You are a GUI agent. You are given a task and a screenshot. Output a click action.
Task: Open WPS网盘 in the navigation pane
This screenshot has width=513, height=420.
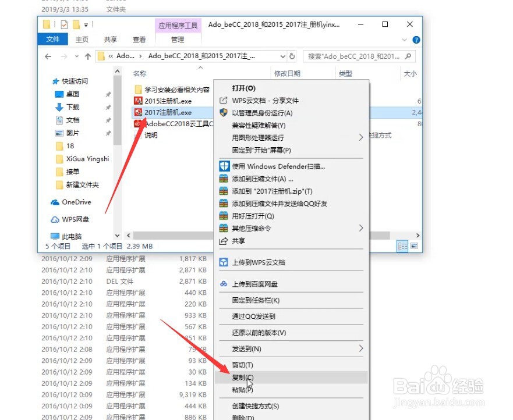pyautogui.click(x=75, y=219)
